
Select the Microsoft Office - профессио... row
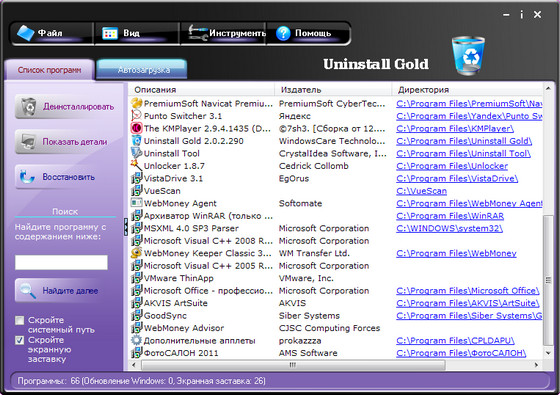click(x=335, y=290)
